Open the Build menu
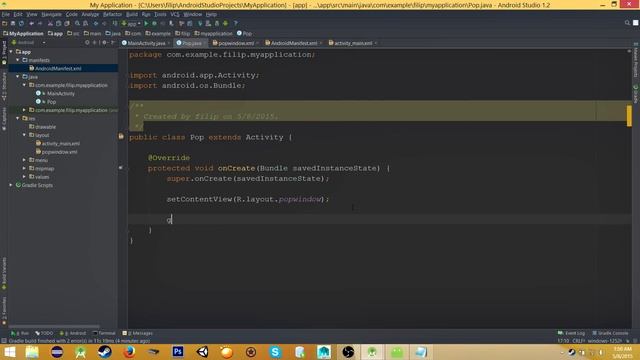This screenshot has width=640, height=360. (x=132, y=14)
